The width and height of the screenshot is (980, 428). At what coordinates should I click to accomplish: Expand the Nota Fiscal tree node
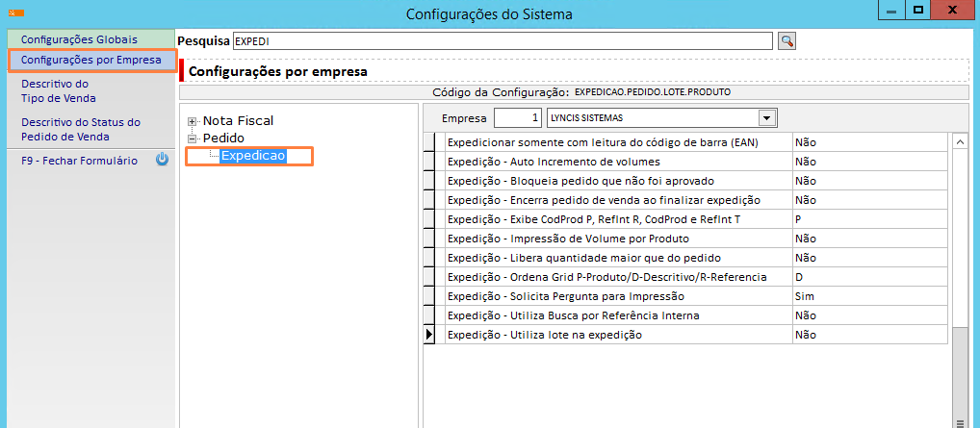193,121
